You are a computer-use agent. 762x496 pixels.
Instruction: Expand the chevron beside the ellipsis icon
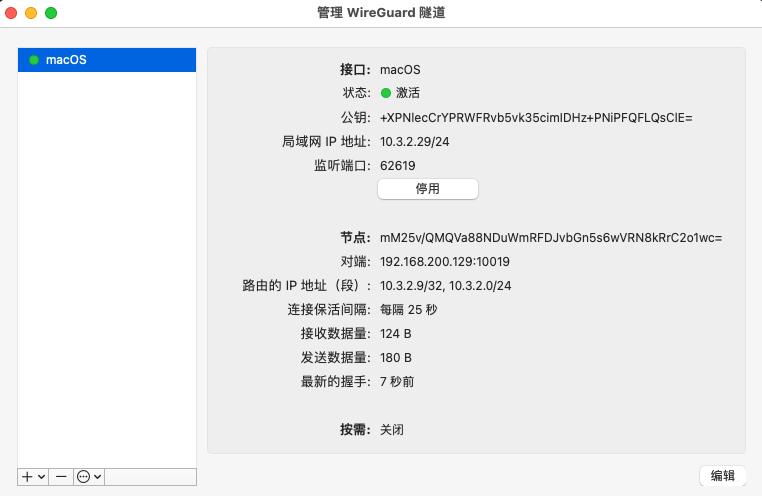(x=98, y=477)
